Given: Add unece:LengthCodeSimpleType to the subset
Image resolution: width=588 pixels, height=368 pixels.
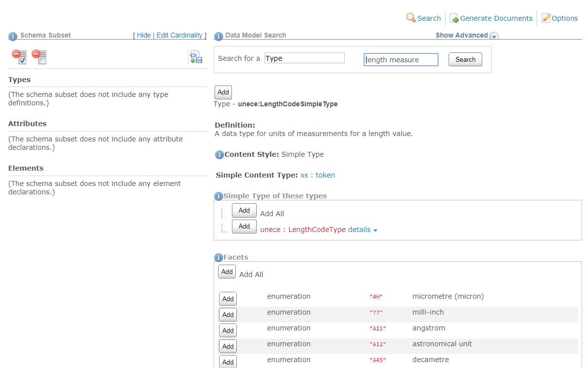Looking at the screenshot, I should pos(223,92).
